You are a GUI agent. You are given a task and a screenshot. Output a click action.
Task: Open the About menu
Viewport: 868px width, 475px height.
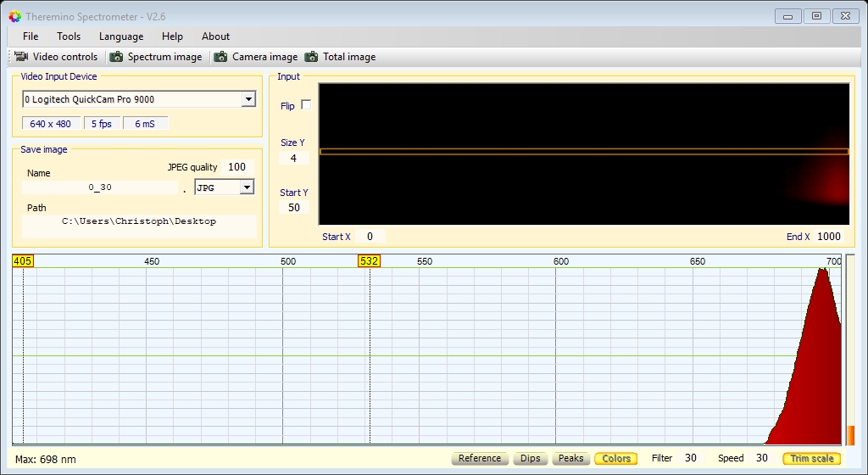click(x=215, y=36)
